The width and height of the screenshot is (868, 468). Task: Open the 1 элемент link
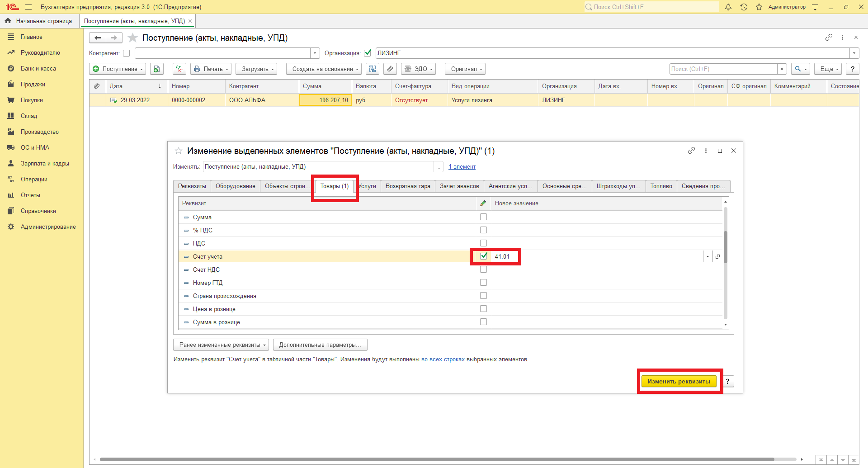click(x=462, y=167)
